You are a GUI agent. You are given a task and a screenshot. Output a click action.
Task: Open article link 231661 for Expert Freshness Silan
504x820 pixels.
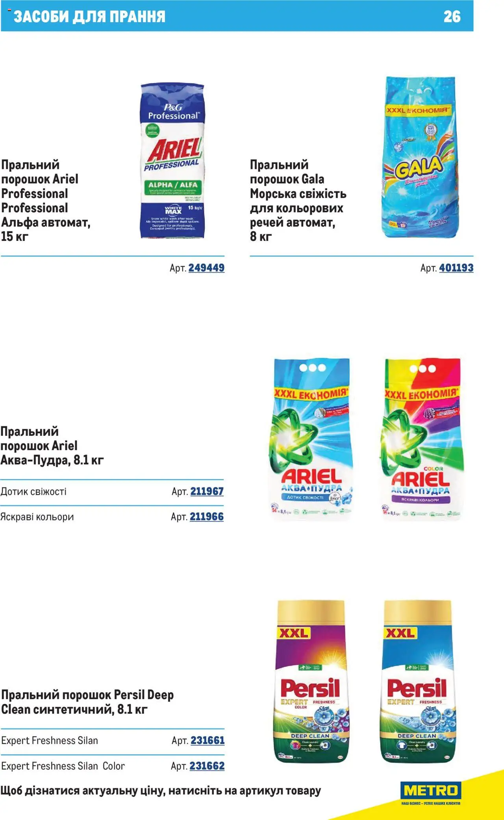(x=208, y=740)
